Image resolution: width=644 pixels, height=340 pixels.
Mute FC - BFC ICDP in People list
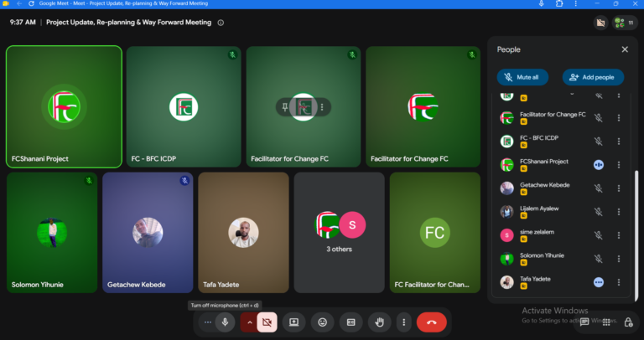tap(599, 141)
